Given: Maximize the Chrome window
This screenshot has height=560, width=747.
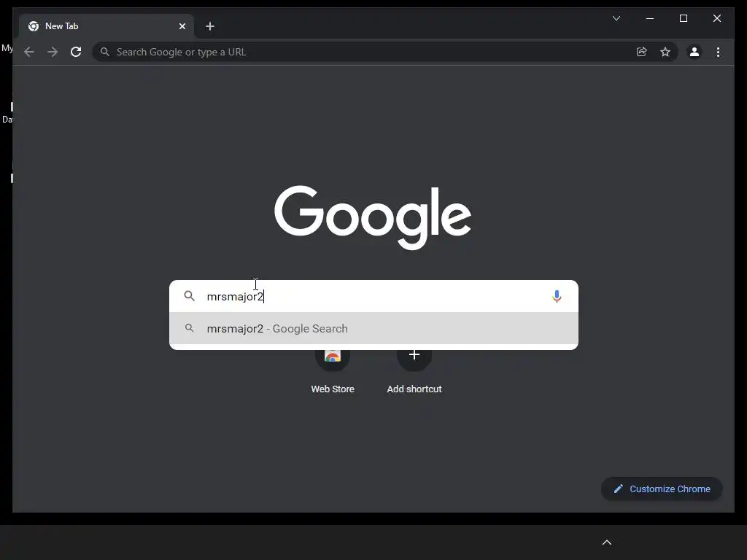Looking at the screenshot, I should tap(683, 18).
